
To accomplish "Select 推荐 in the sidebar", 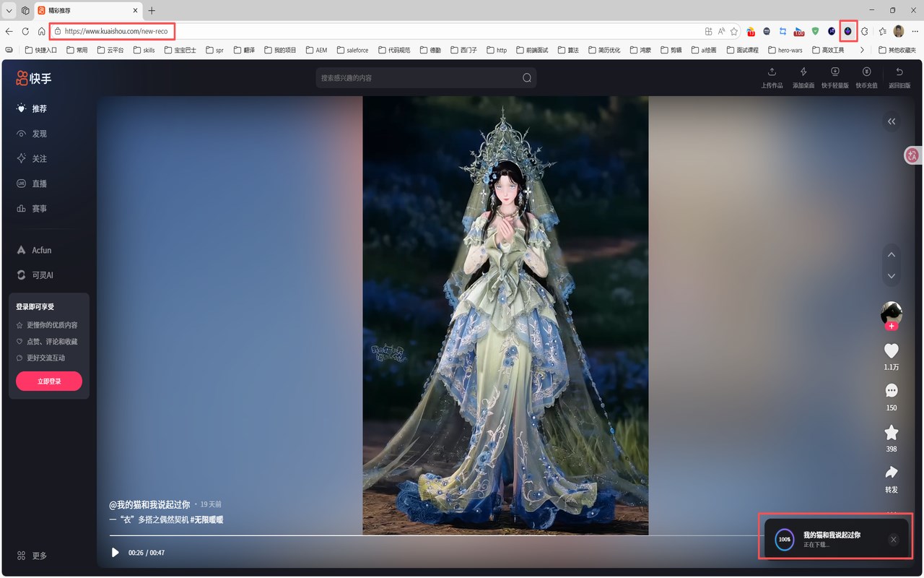I will (32, 108).
